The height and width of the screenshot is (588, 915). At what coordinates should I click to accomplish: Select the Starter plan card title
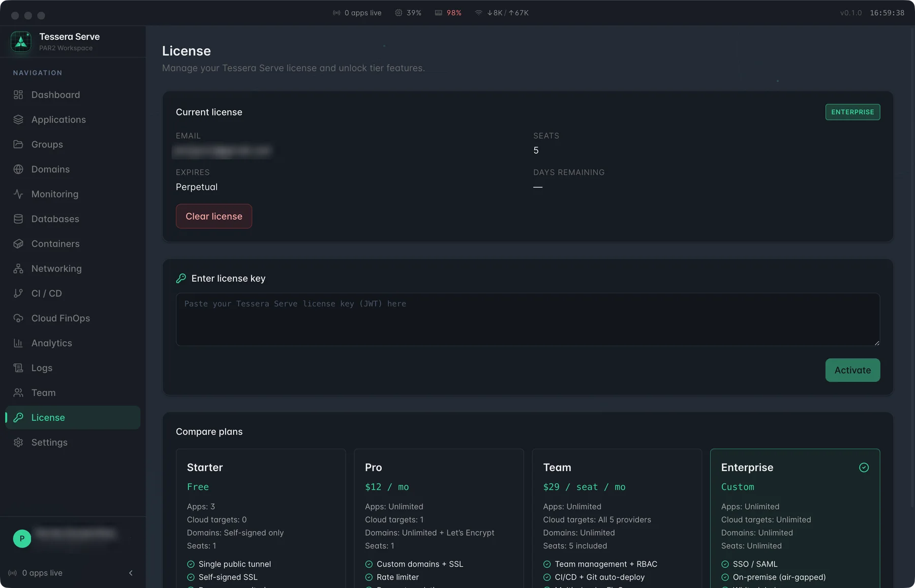(205, 468)
